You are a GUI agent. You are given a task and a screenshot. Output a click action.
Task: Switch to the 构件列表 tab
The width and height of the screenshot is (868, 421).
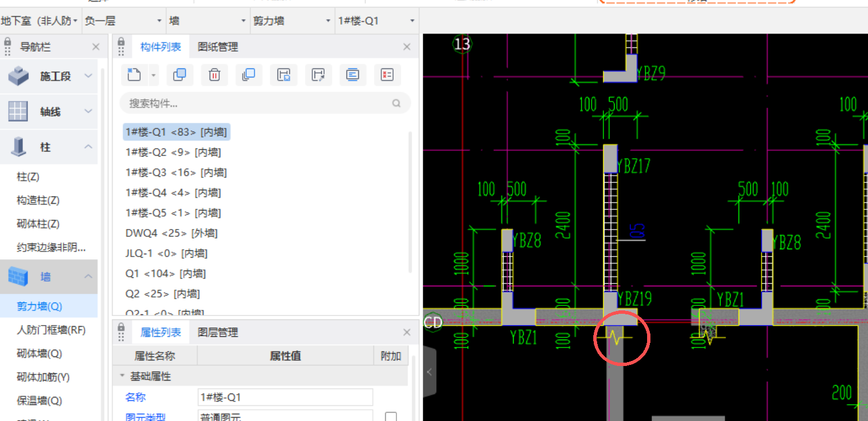click(160, 47)
